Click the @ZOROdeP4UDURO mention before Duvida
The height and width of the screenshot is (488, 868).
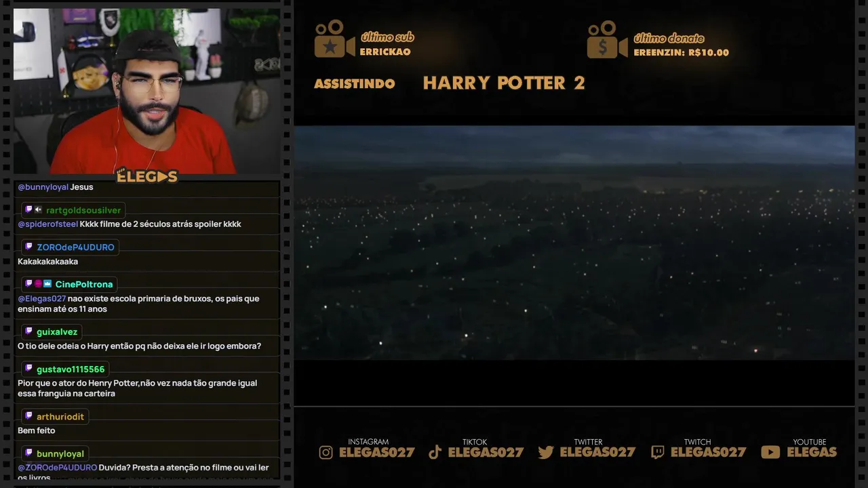[57, 468]
